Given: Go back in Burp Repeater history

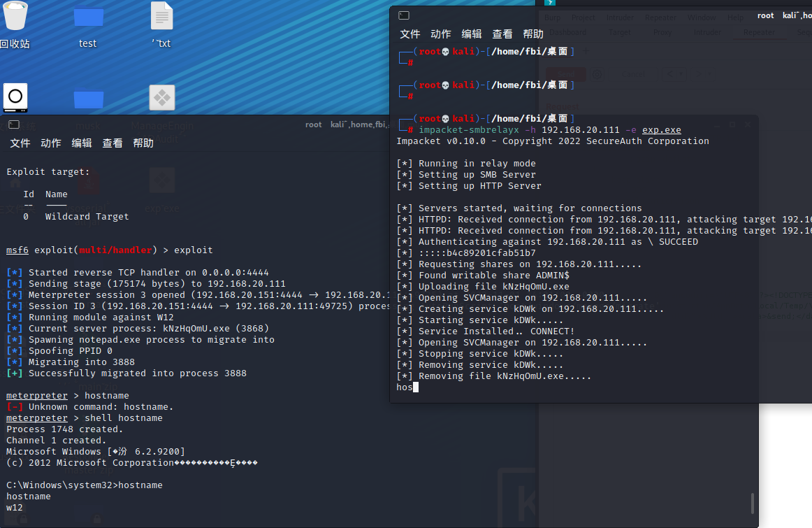Looking at the screenshot, I should (x=671, y=74).
